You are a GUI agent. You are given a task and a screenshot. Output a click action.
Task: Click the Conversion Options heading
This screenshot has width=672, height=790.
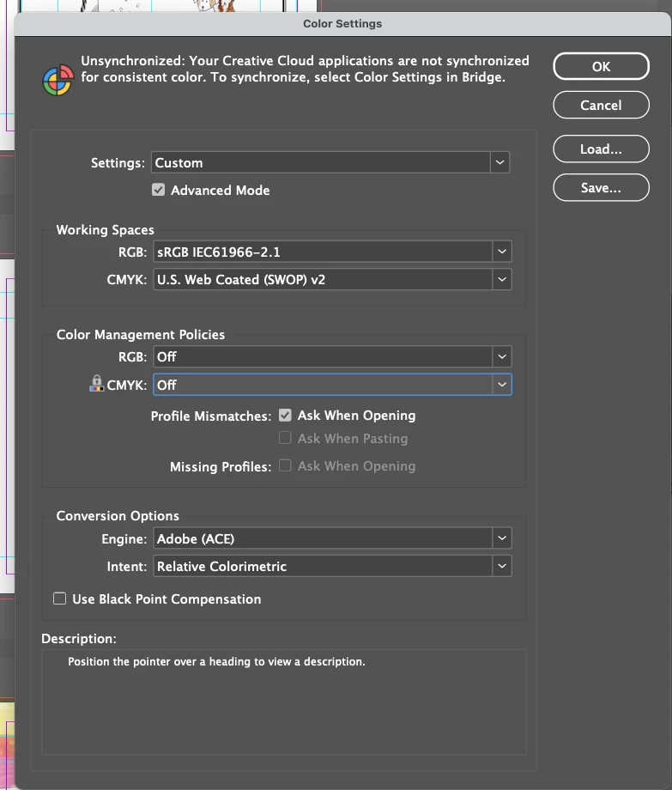118,516
